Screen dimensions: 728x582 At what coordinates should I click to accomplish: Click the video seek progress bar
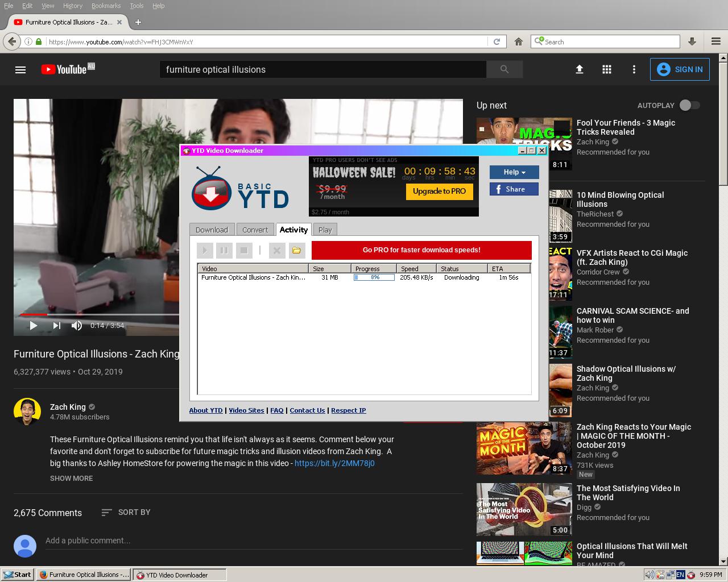tap(100, 314)
